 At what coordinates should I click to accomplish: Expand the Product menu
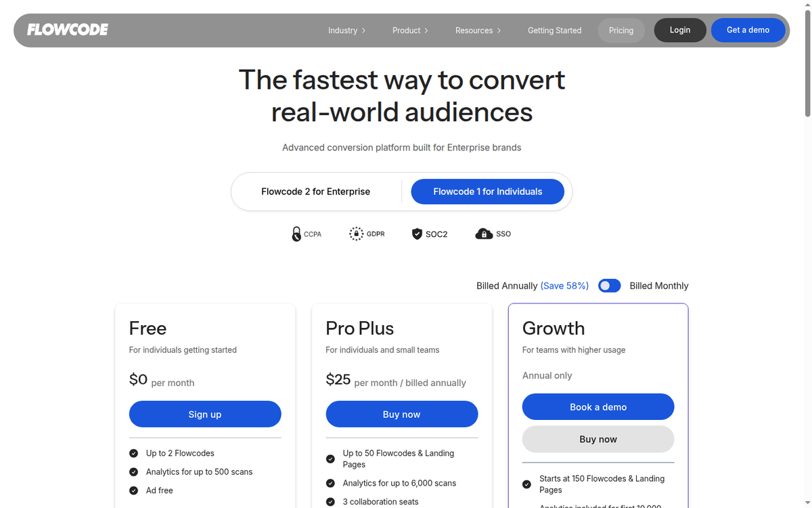[410, 30]
